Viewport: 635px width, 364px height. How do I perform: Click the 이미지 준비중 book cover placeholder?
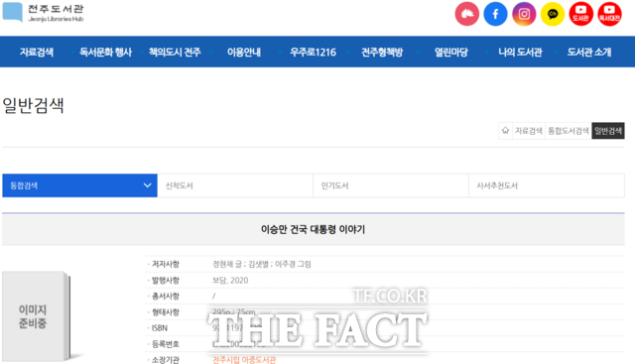pyautogui.click(x=37, y=316)
